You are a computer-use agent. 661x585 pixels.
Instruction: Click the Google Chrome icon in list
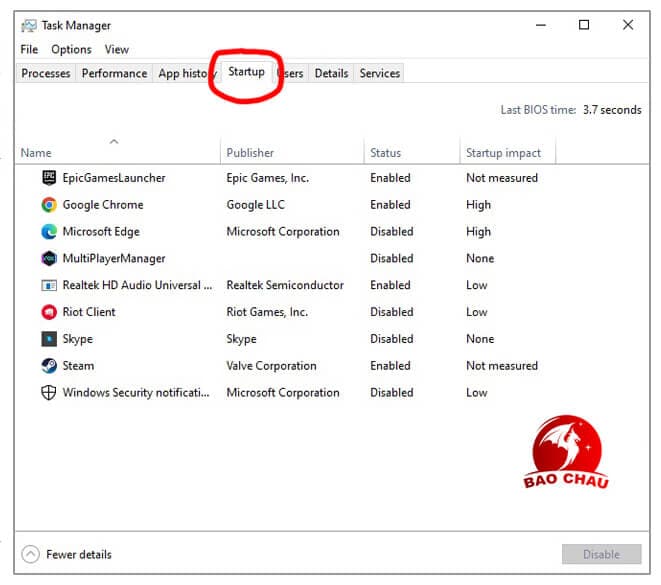point(49,205)
